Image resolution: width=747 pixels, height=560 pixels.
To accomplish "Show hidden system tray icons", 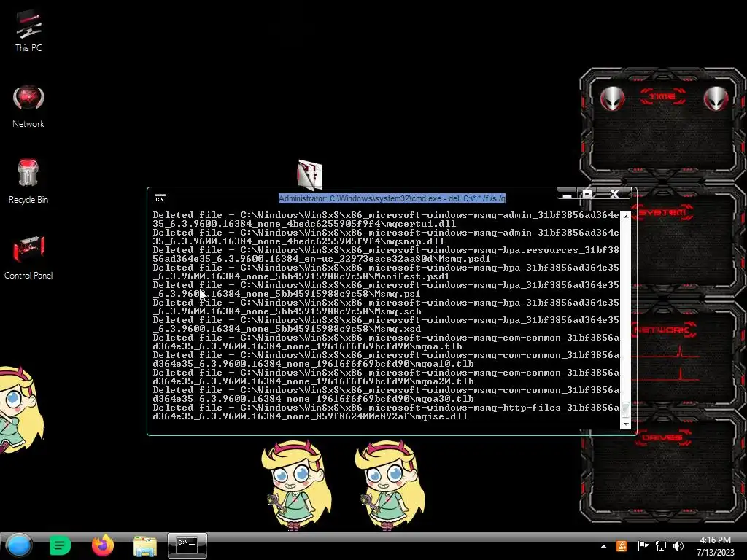I will pos(603,546).
